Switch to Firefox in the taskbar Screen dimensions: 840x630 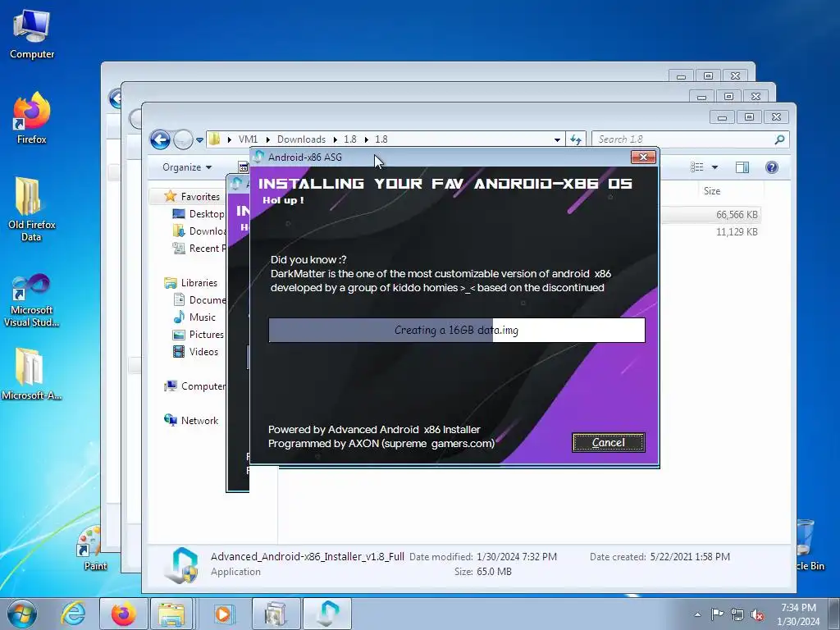click(x=123, y=614)
